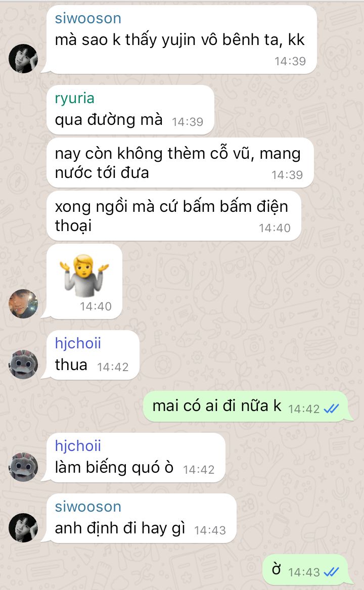Image resolution: width=364 pixels, height=590 pixels.
Task: Tap hjchoii's avatar beside 'làm biếng quó ò'
Action: tap(23, 467)
